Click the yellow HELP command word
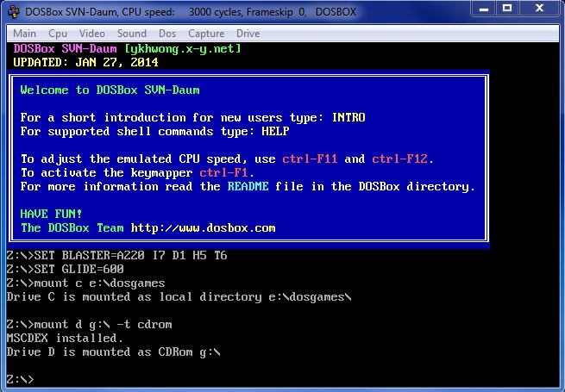The image size is (565, 392). pos(275,131)
